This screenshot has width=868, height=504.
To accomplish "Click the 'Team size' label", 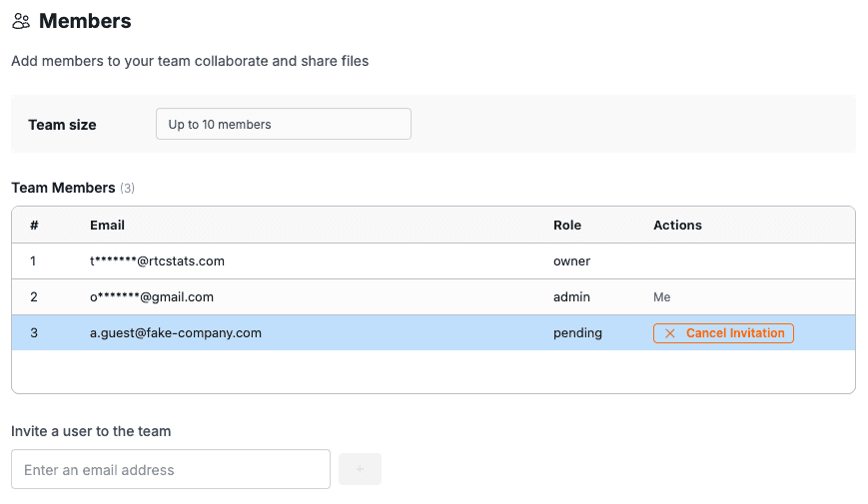I will 62,125.
